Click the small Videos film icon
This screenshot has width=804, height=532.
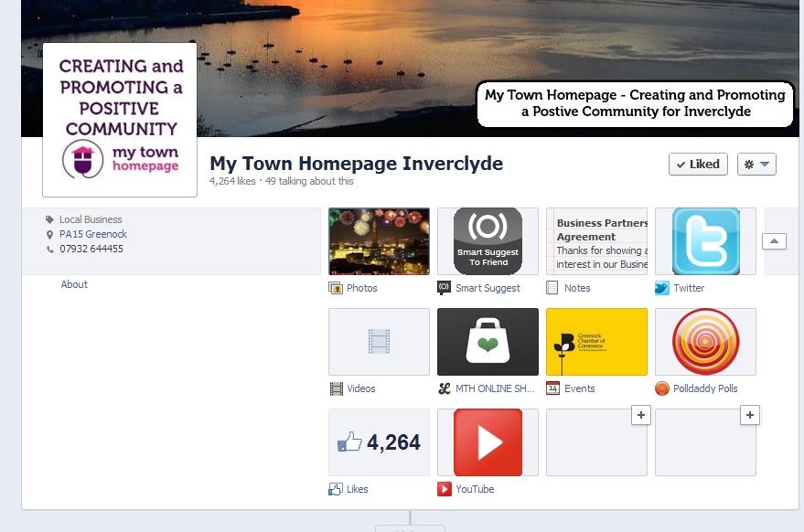point(337,389)
